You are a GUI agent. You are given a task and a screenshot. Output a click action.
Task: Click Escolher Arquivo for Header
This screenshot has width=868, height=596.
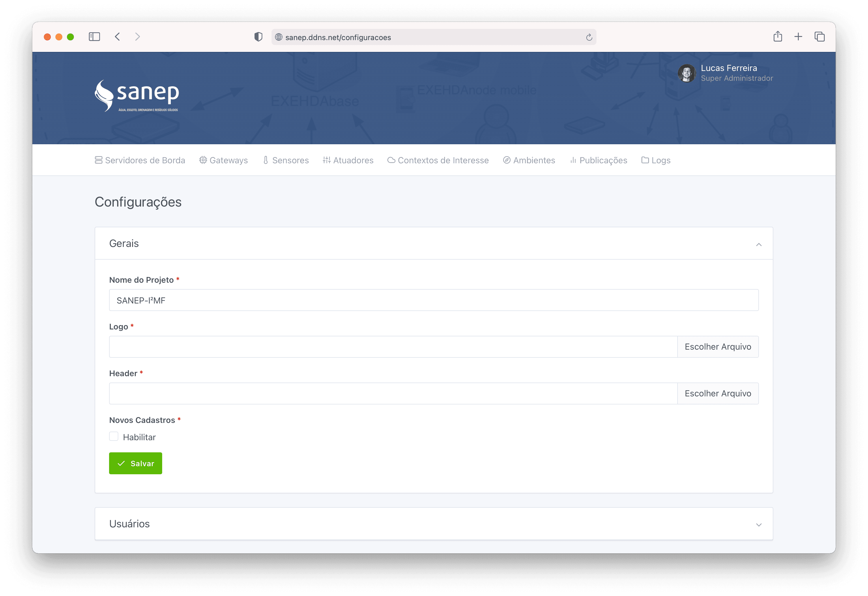[x=717, y=393]
